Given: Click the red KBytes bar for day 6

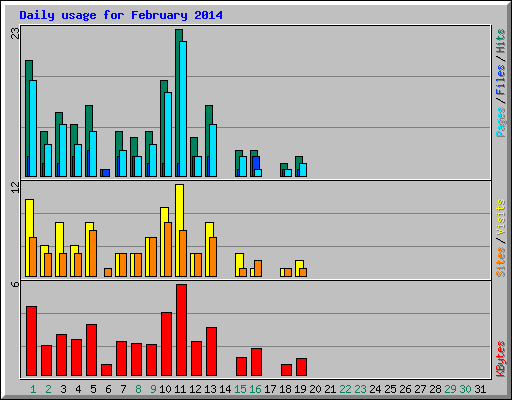Looking at the screenshot, I should [106, 370].
